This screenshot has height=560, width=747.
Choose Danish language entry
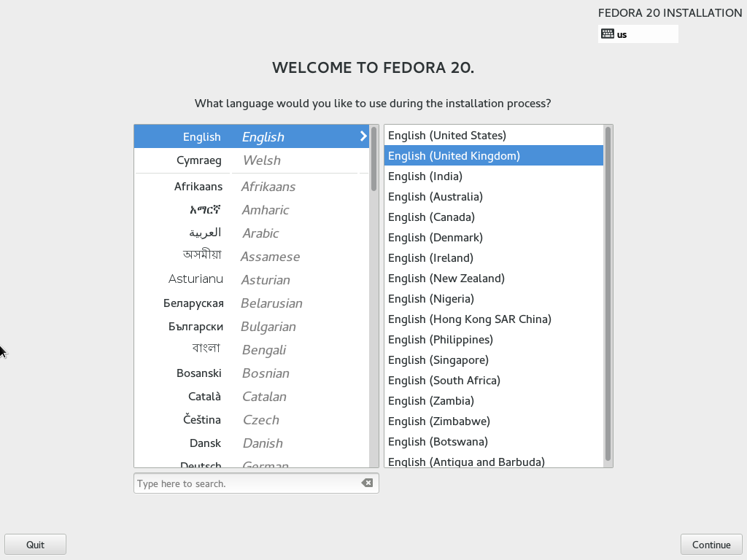pos(252,443)
